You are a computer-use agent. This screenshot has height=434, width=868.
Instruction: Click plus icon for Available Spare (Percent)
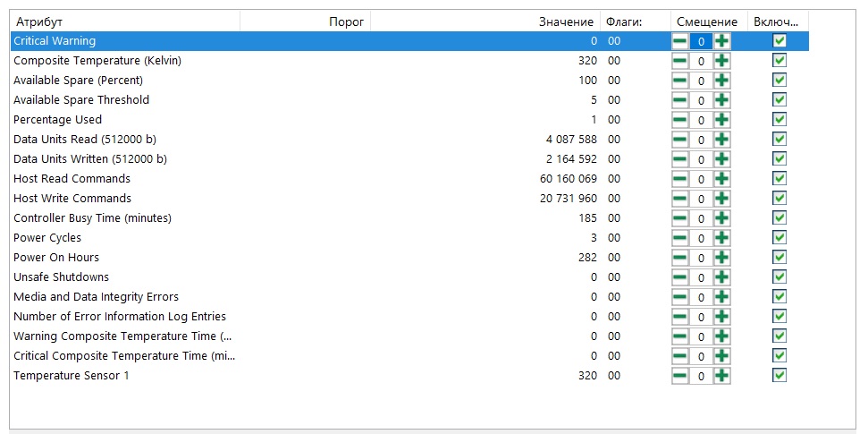(721, 81)
